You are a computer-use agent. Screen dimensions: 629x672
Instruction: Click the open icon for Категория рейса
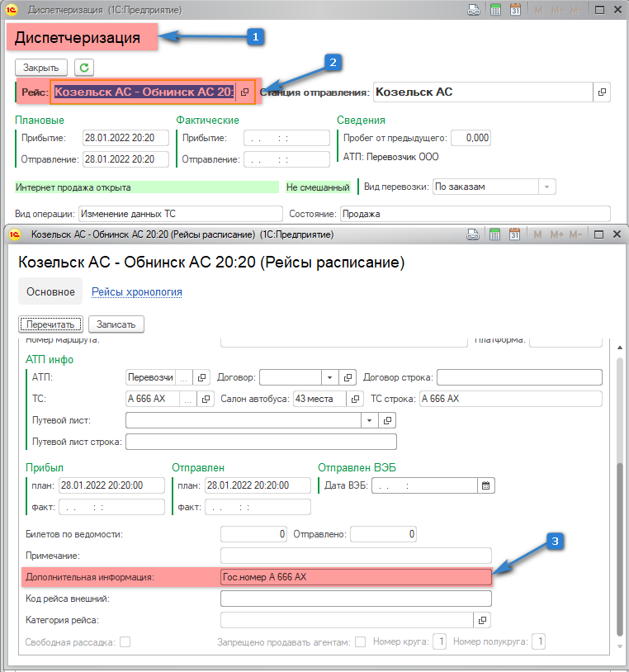click(x=483, y=619)
